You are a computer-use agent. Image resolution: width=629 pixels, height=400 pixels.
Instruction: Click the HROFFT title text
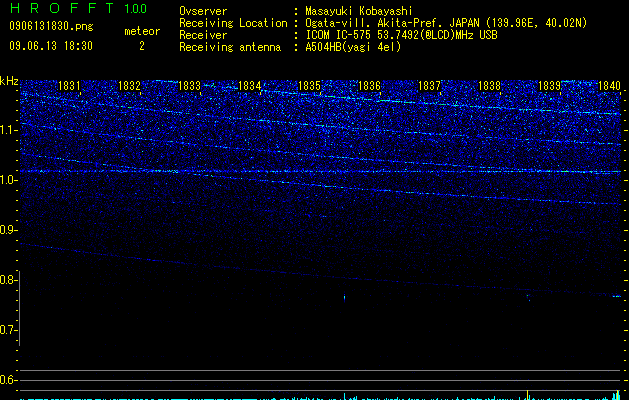[x=62, y=8]
